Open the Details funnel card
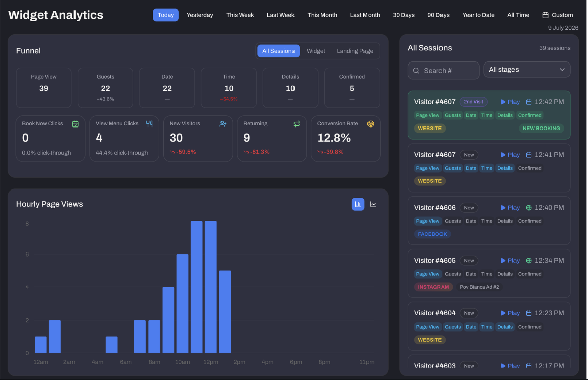 click(x=290, y=88)
